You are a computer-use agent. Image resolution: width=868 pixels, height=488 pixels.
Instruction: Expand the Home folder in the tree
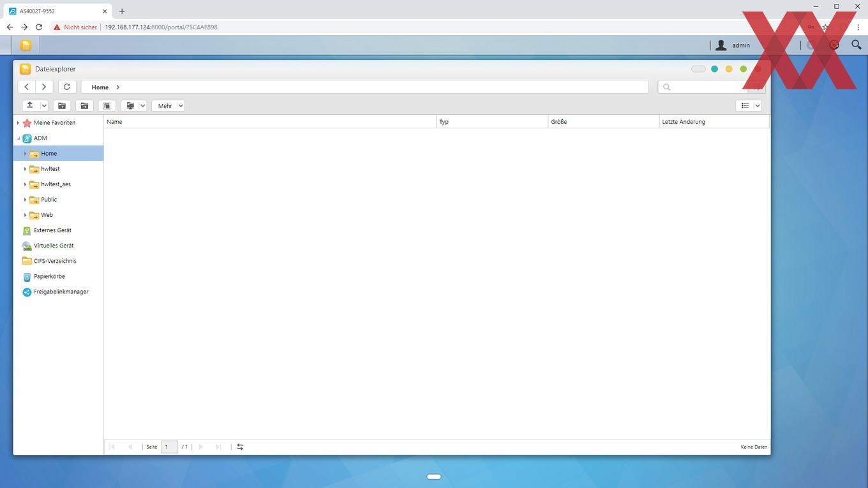(x=25, y=154)
